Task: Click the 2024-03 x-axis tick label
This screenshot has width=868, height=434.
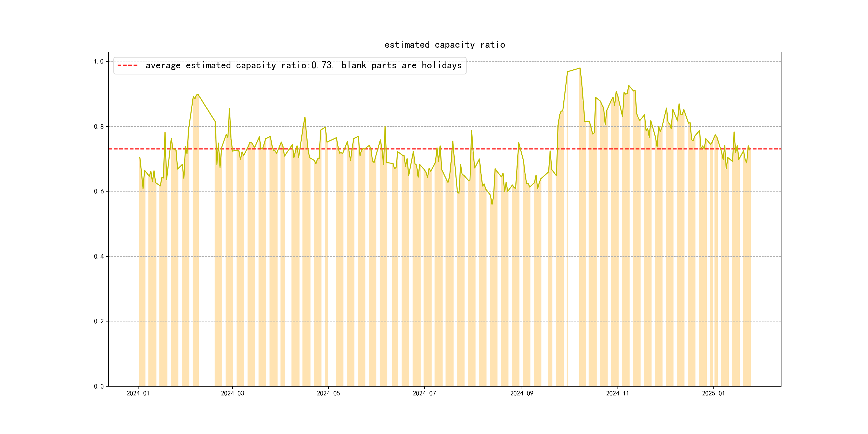Action: pos(232,393)
